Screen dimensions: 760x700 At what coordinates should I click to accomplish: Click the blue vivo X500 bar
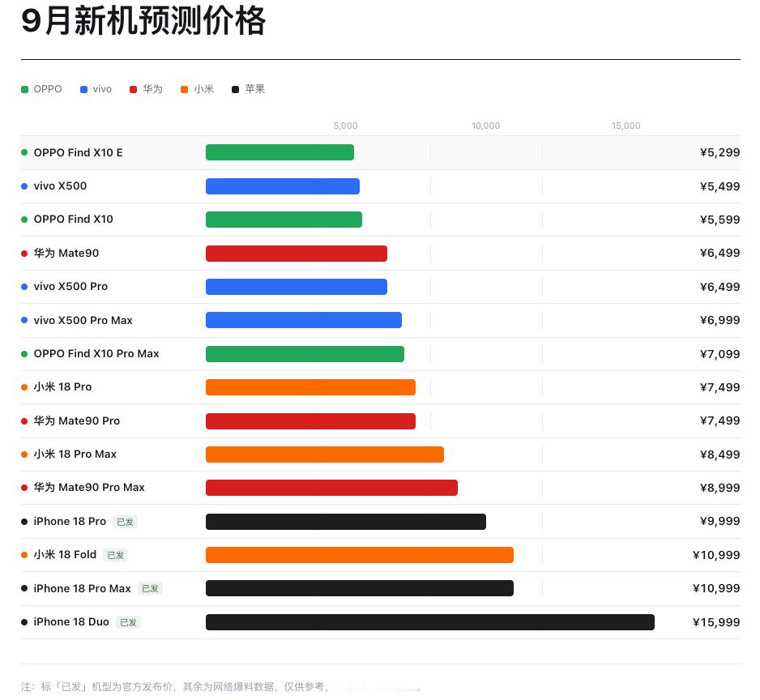283,186
